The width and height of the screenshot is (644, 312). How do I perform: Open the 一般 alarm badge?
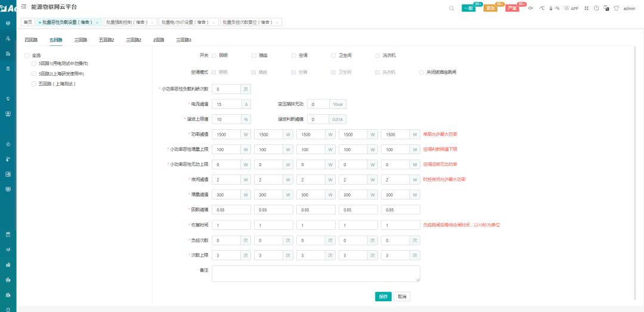469,8
